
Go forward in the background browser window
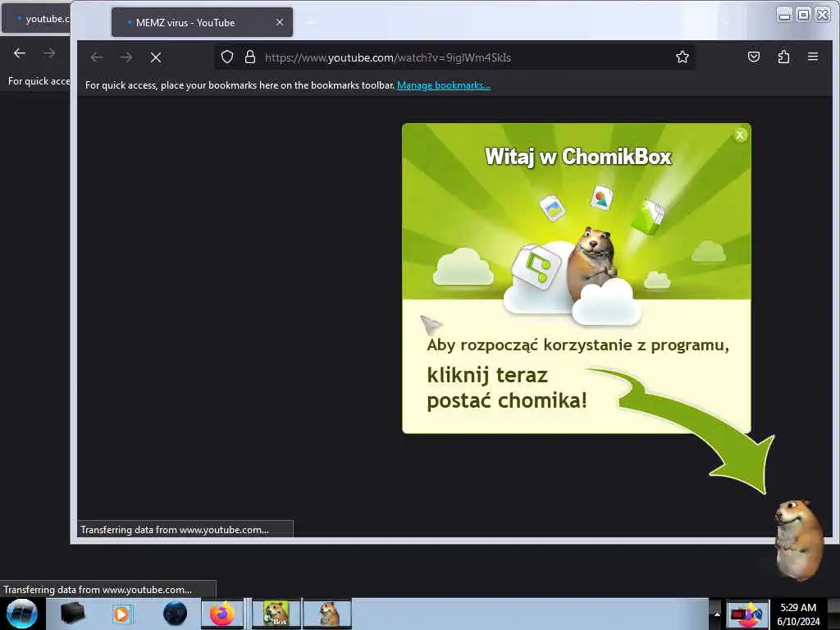(48, 53)
